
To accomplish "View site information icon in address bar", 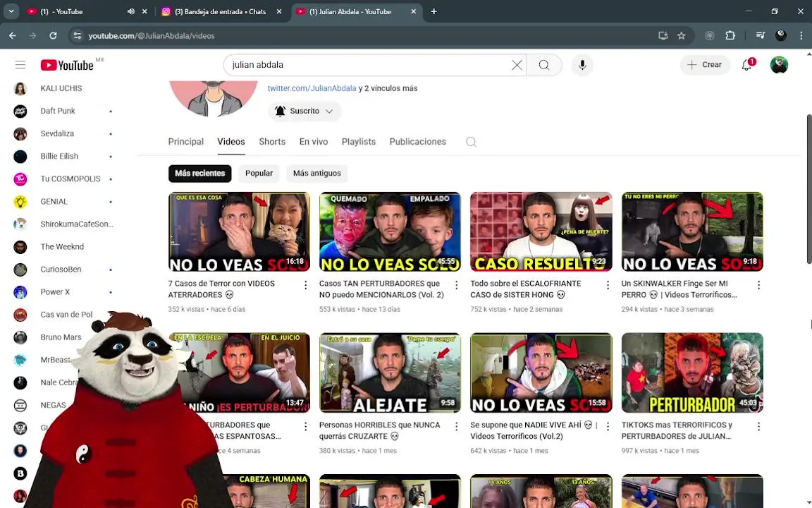I will (77, 36).
